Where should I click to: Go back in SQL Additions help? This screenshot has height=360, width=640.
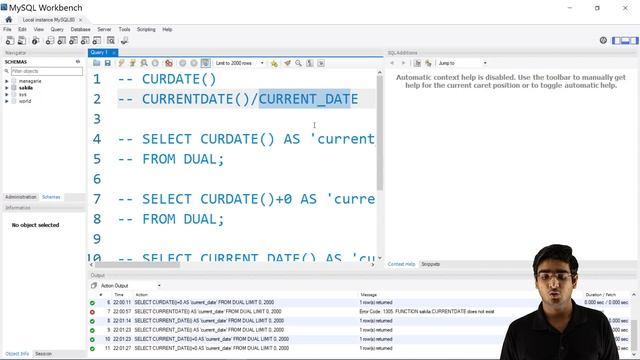(x=392, y=63)
